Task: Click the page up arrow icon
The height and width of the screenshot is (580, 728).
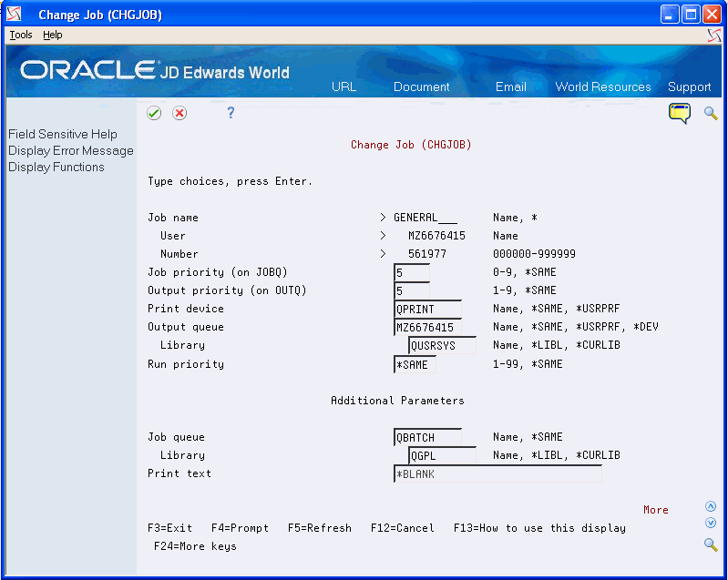Action: coord(711,506)
